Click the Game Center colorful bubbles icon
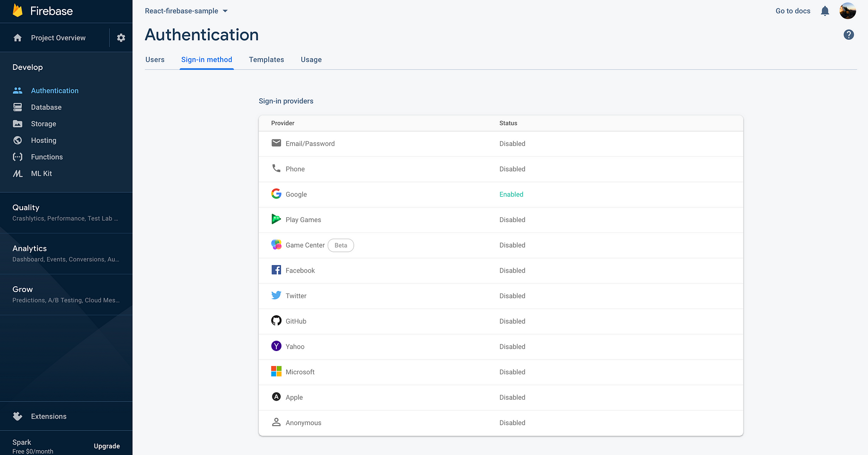The image size is (868, 455). pos(276,244)
